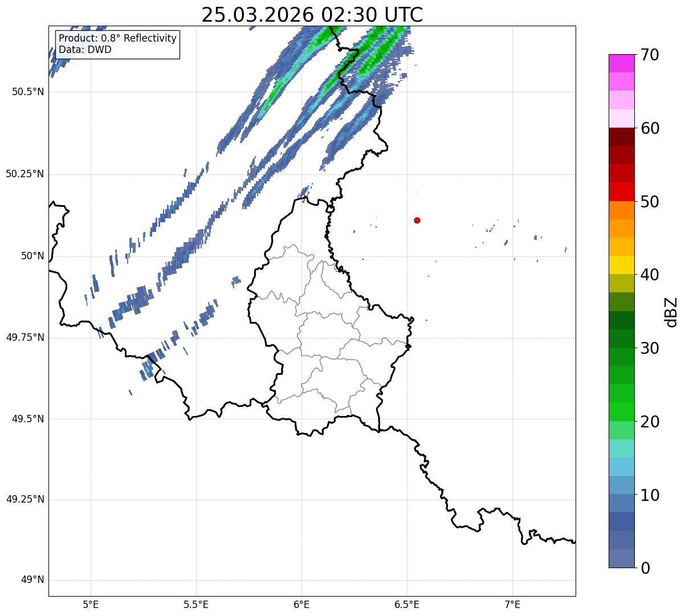Click the title '25.03.2026 02:30 UTC'
This screenshot has width=685, height=616.
[x=312, y=14]
